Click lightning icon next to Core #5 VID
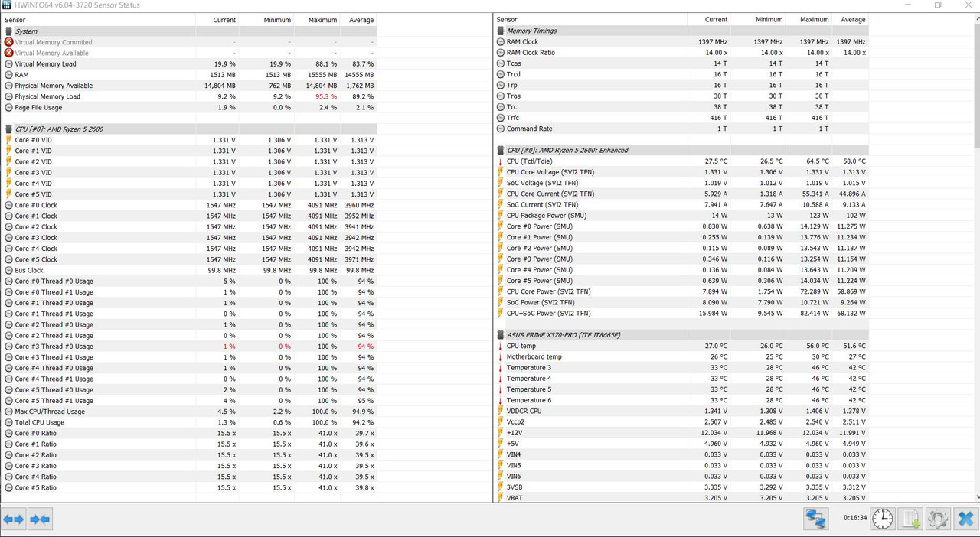The width and height of the screenshot is (980, 537). 8,194
